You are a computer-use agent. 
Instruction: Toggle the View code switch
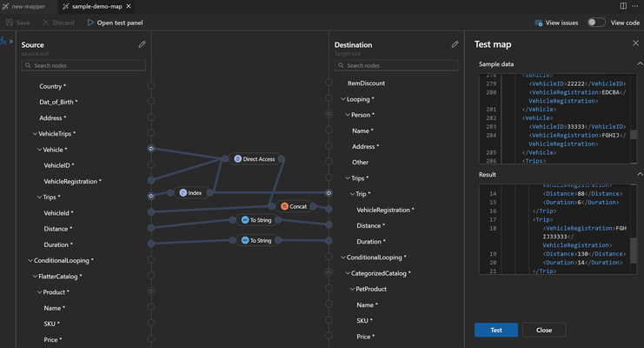point(596,23)
